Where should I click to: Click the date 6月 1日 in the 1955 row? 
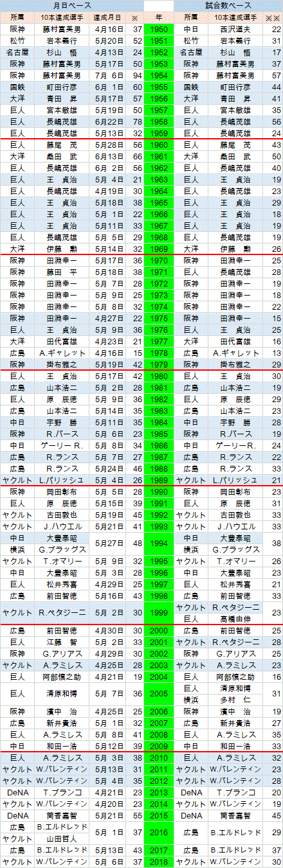coord(109,87)
